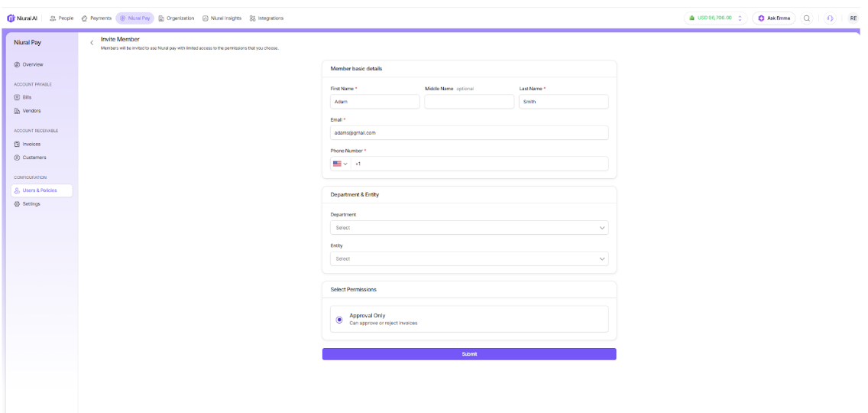Image resolution: width=868 pixels, height=413 pixels.
Task: Open the Organization menu
Action: [x=177, y=18]
